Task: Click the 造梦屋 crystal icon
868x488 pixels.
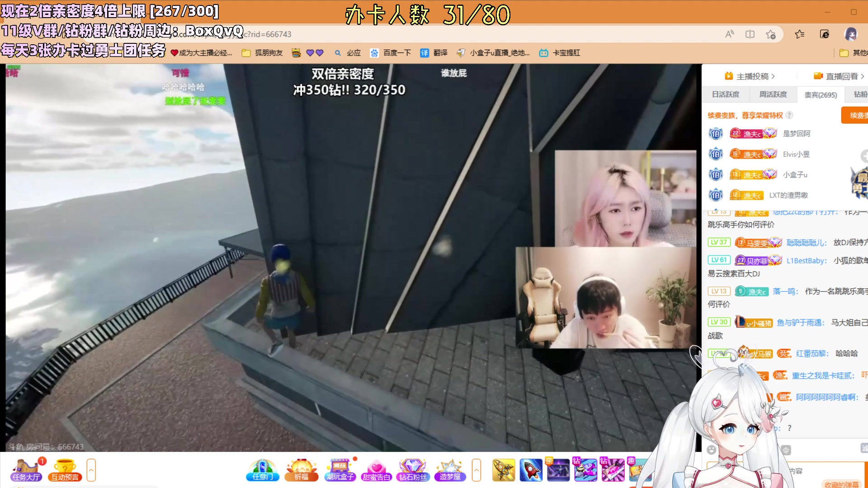Action: pos(450,470)
